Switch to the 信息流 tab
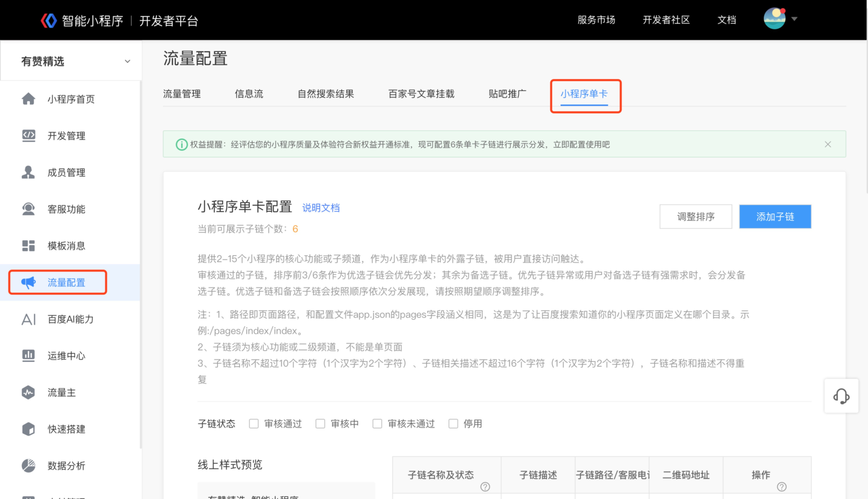The height and width of the screenshot is (499, 868). pyautogui.click(x=249, y=94)
